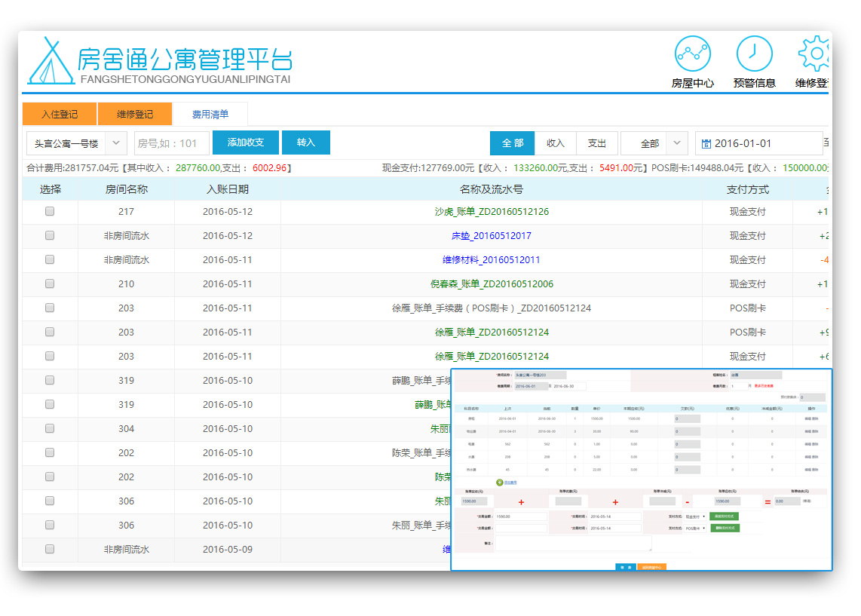Click the tent logo of 房舍通 platform
861x616 pixels.
pyautogui.click(x=51, y=62)
